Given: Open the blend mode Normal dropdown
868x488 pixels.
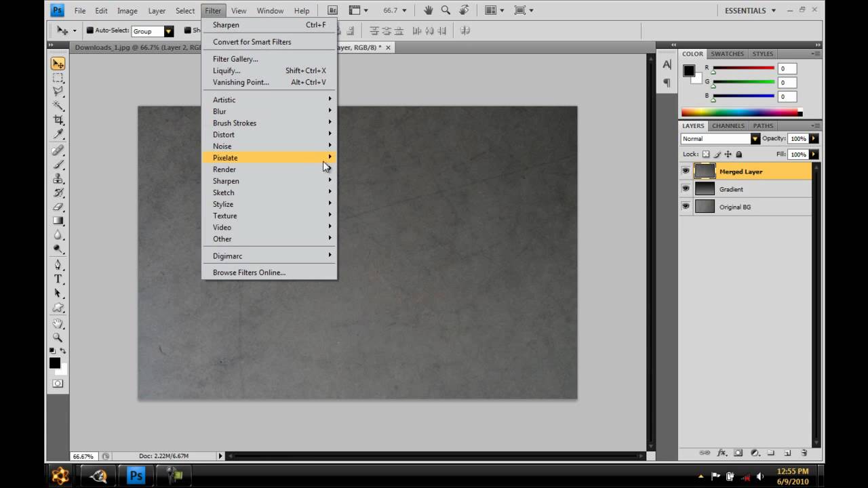Looking at the screenshot, I should click(x=720, y=139).
